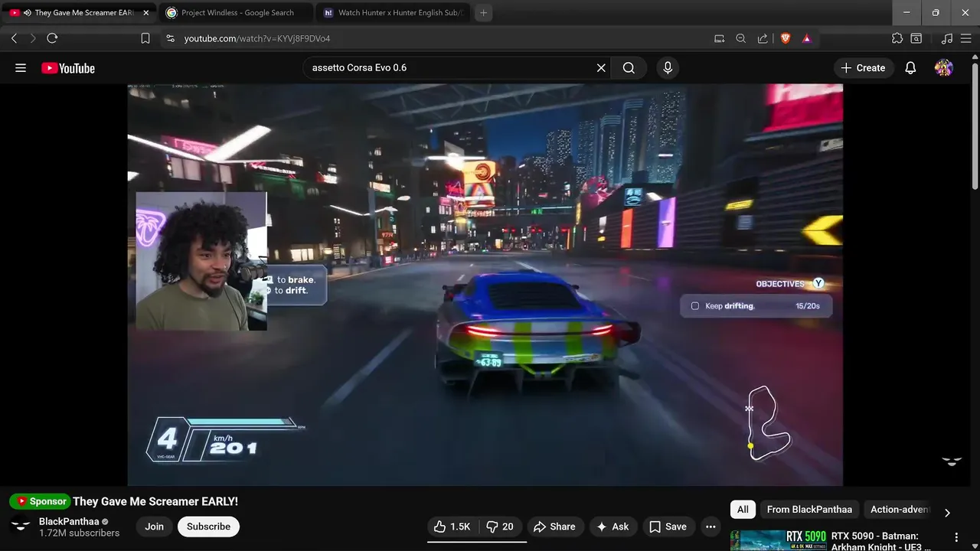This screenshot has width=980, height=551.
Task: Click the tab search toolbar icon
Action: pyautogui.click(x=916, y=38)
